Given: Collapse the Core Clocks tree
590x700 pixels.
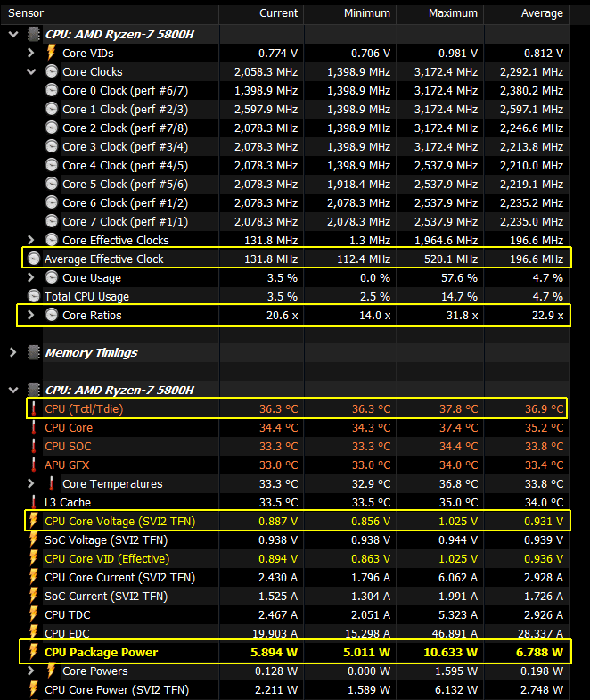Looking at the screenshot, I should coord(31,72).
